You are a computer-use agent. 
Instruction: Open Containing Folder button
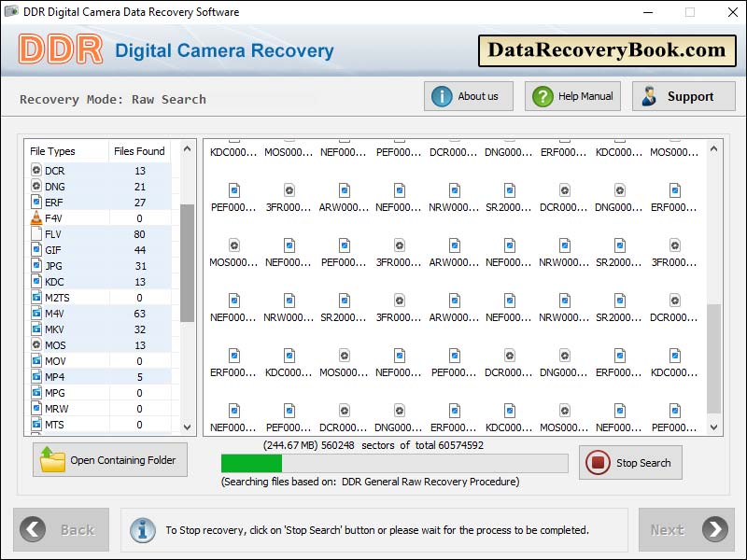pos(110,459)
